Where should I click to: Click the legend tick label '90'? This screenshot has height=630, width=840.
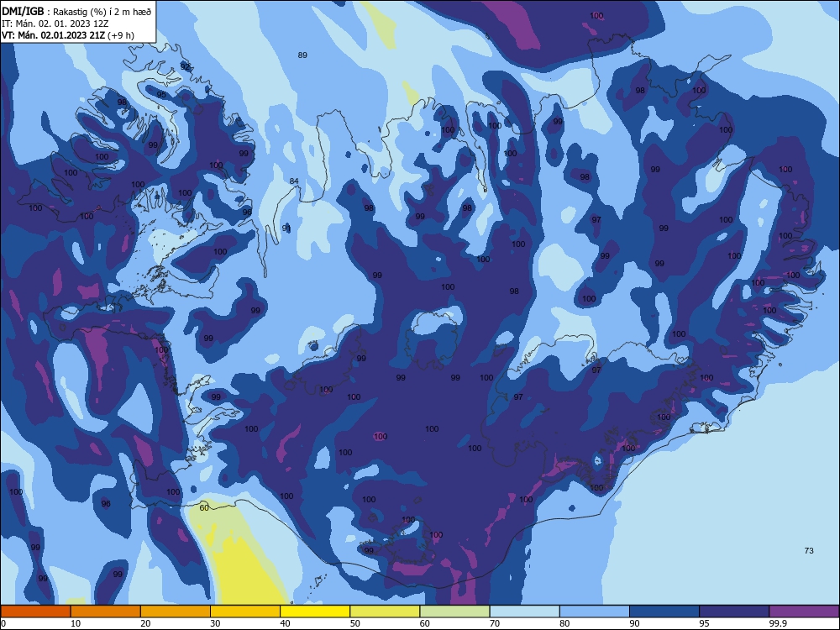pyautogui.click(x=634, y=623)
